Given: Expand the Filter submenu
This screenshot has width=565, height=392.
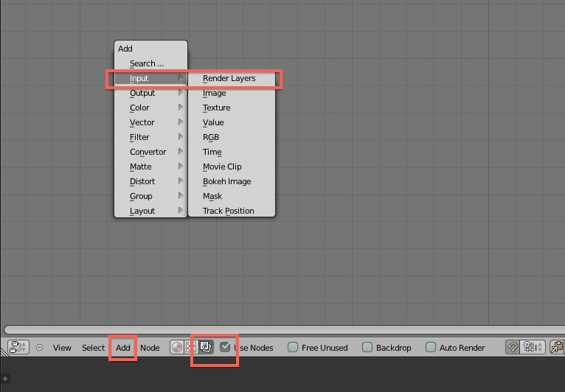Looking at the screenshot, I should (x=151, y=137).
